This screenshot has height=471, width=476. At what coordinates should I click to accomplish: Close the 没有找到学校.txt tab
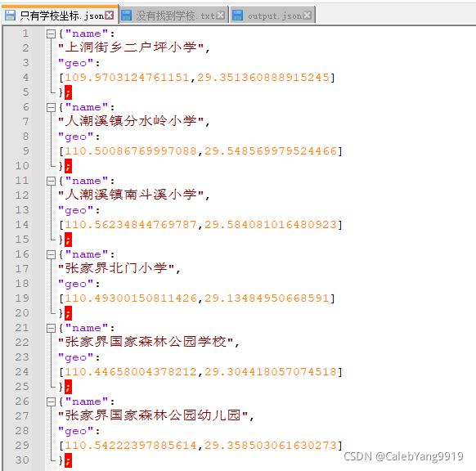221,16
